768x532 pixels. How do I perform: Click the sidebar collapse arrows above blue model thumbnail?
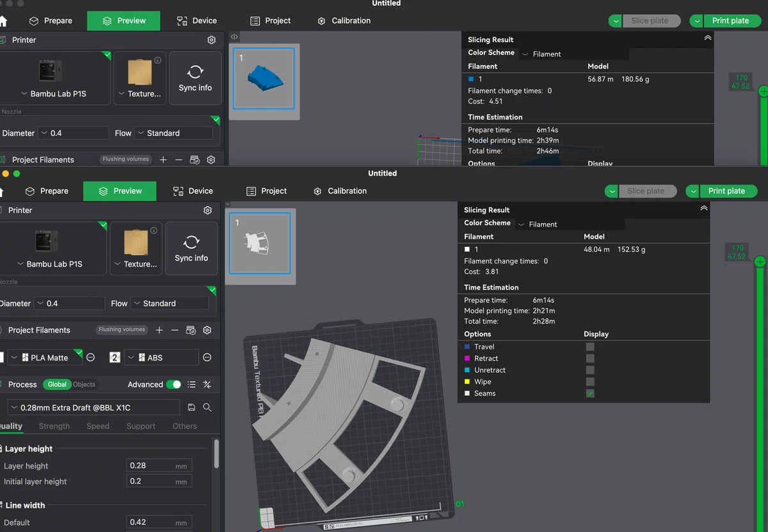tap(234, 37)
